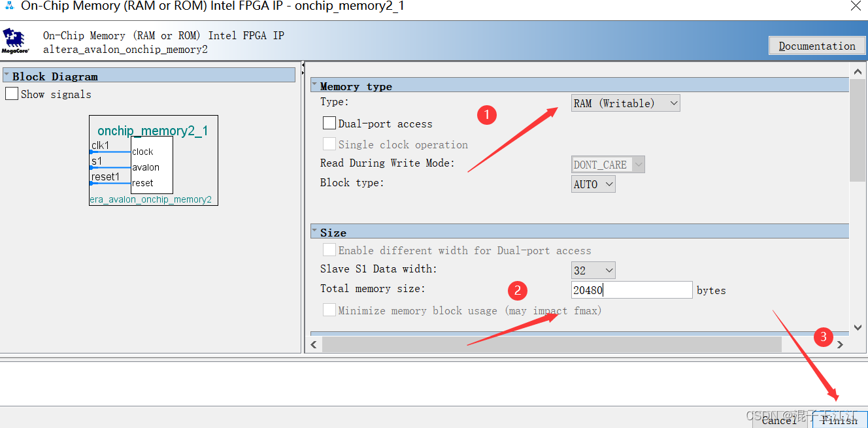Click the Single clock operation checkbox
Viewport: 868px width, 428px height.
click(329, 144)
